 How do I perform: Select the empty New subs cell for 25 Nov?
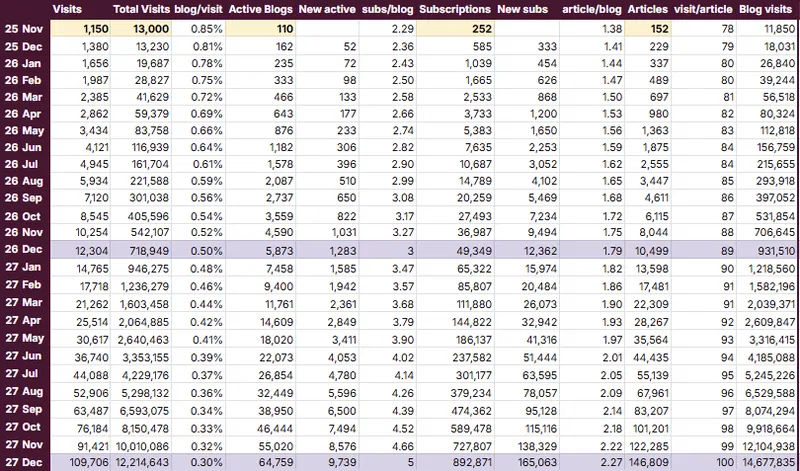point(527,29)
